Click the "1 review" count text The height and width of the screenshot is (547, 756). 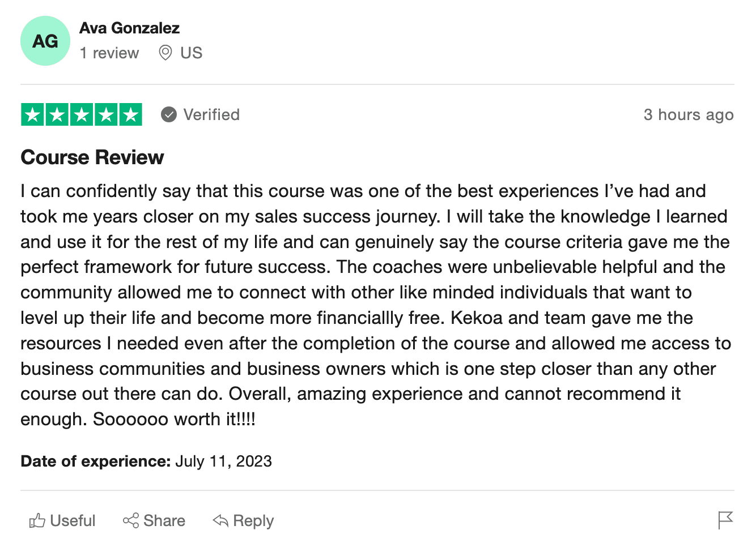[109, 53]
